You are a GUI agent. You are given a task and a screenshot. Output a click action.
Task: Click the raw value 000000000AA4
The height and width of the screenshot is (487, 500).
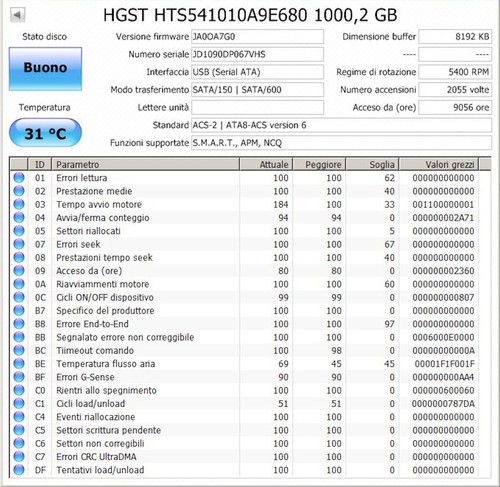(443, 377)
